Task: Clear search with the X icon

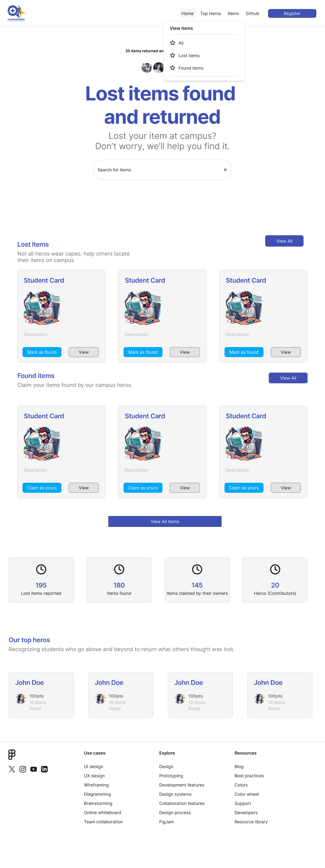Action: point(225,170)
